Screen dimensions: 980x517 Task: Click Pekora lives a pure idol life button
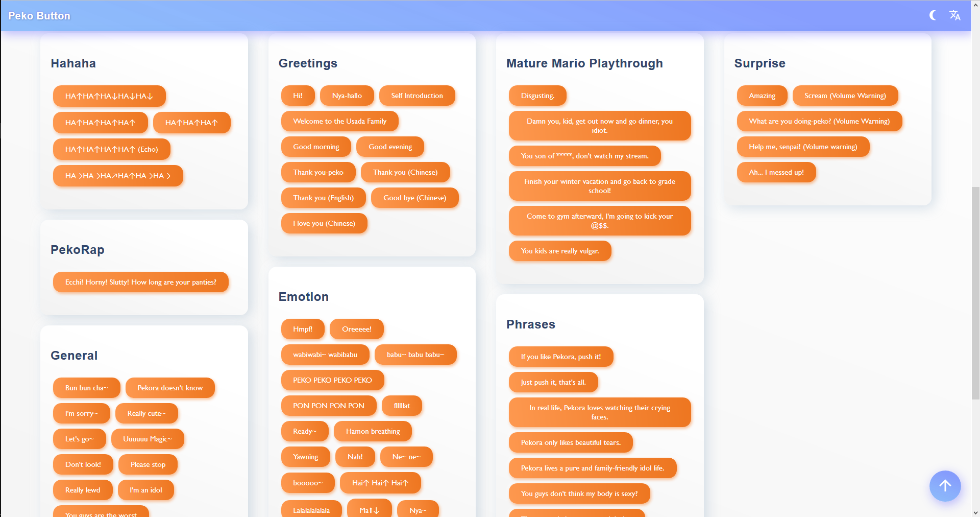(593, 468)
